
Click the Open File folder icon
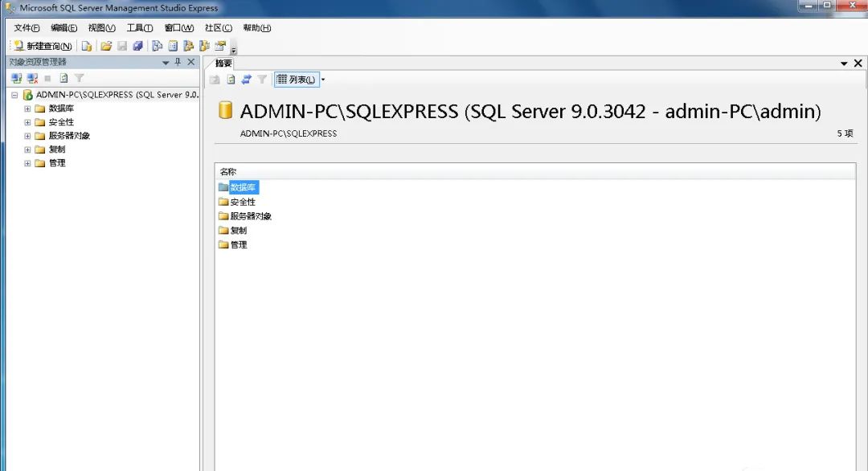106,46
